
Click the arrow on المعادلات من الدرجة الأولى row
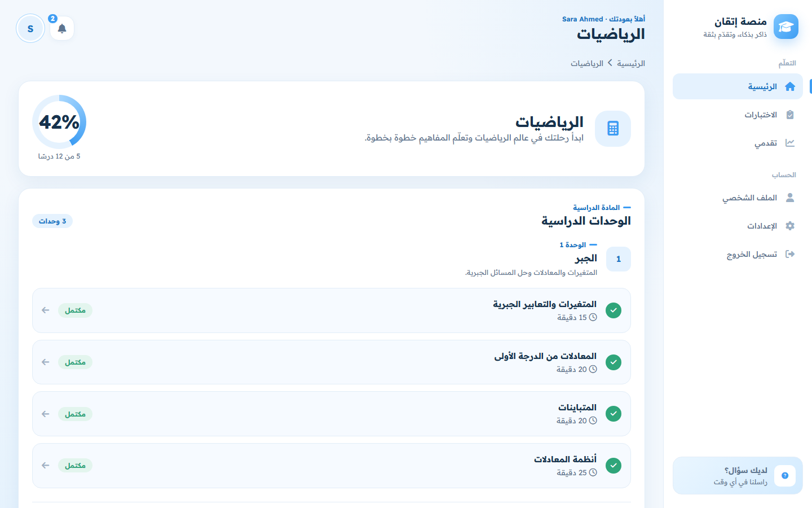46,362
